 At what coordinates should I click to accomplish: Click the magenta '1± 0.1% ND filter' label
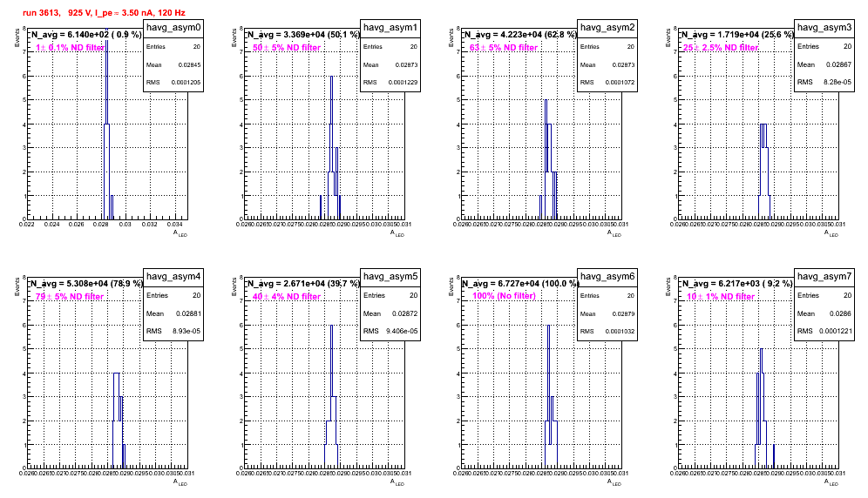(70, 48)
